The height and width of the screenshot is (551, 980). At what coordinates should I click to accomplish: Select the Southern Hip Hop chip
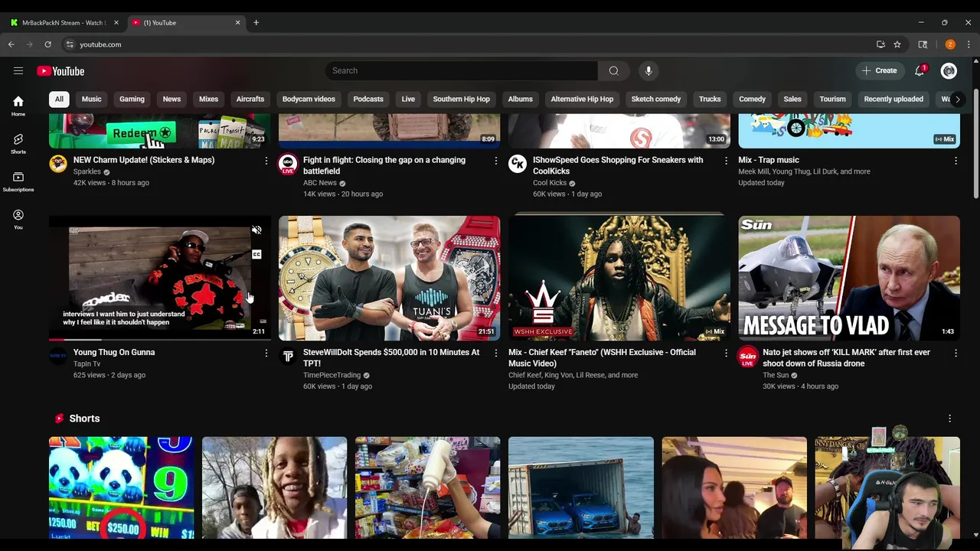tap(461, 99)
